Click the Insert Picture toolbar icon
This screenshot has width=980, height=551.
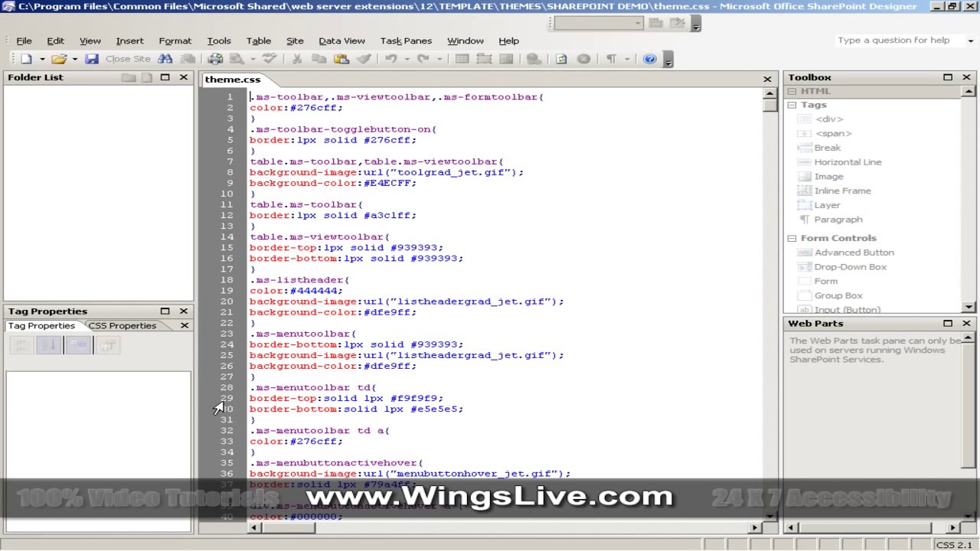coord(506,59)
